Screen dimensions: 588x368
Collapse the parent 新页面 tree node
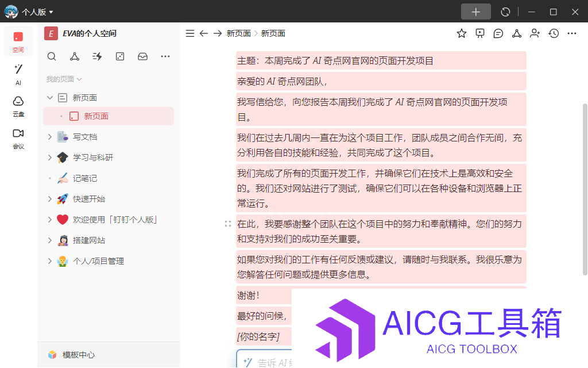(50, 98)
